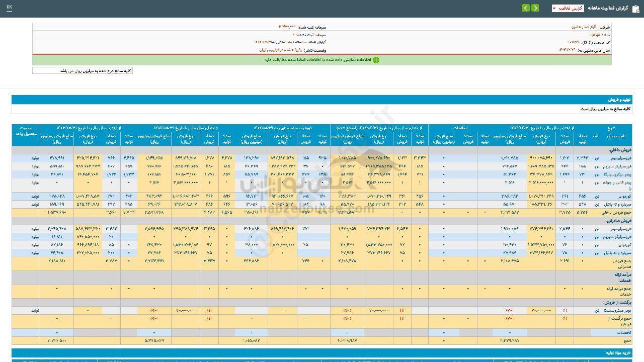The width and height of the screenshot is (644, 362).
Task: Click the note box about میلیون ریال amounts
Action: click(x=83, y=71)
